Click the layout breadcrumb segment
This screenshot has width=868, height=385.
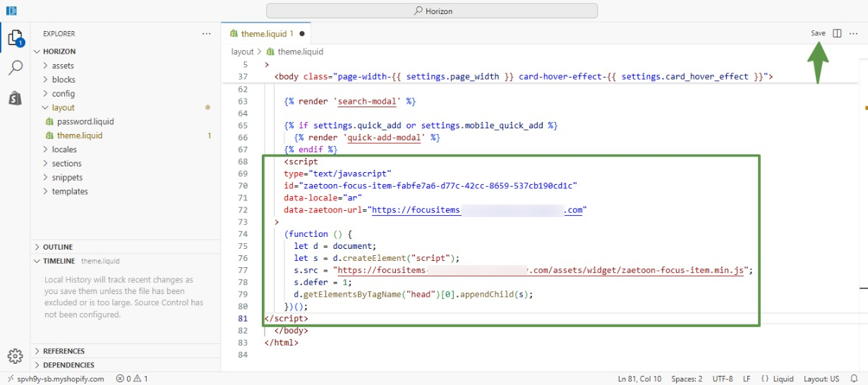(242, 51)
